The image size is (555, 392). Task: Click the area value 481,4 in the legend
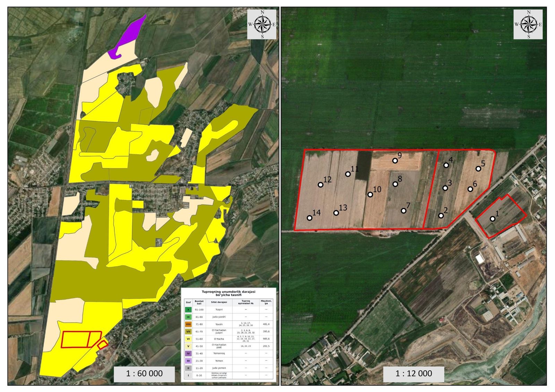[x=266, y=324]
